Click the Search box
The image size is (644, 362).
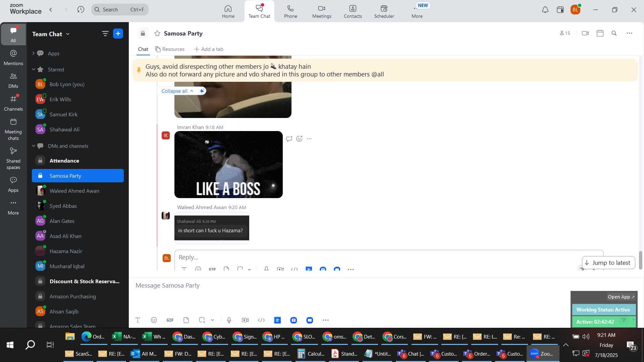120,9
